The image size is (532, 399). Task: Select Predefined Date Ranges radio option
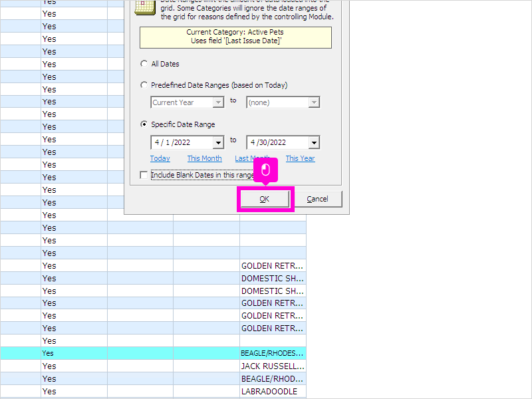[144, 85]
